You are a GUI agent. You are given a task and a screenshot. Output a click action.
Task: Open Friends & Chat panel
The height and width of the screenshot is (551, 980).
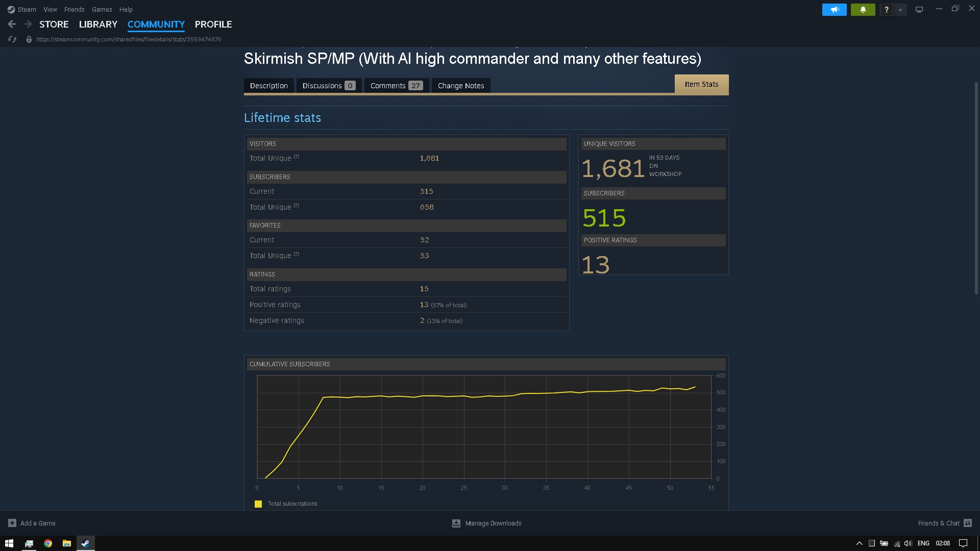point(944,523)
